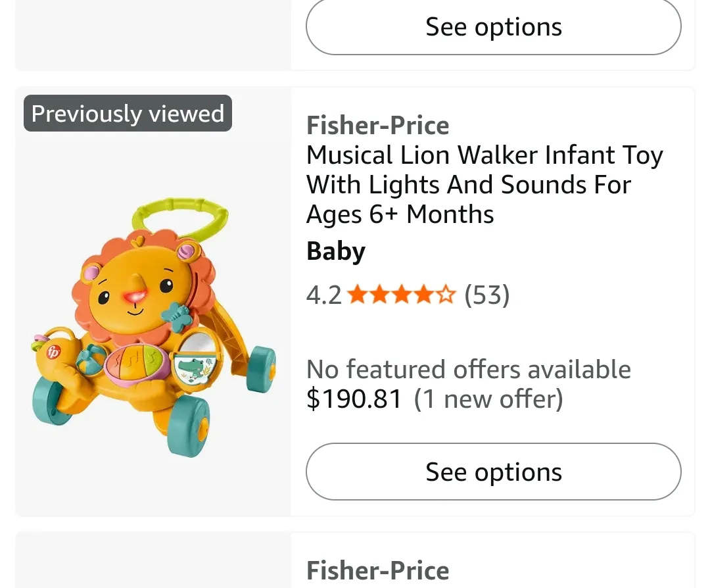This screenshot has width=710, height=588.
Task: Open the (1 new offer) link
Action: [488, 399]
